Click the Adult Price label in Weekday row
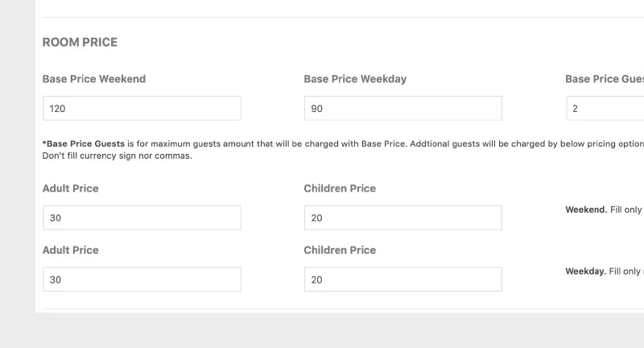This screenshot has height=348, width=644. click(x=71, y=250)
